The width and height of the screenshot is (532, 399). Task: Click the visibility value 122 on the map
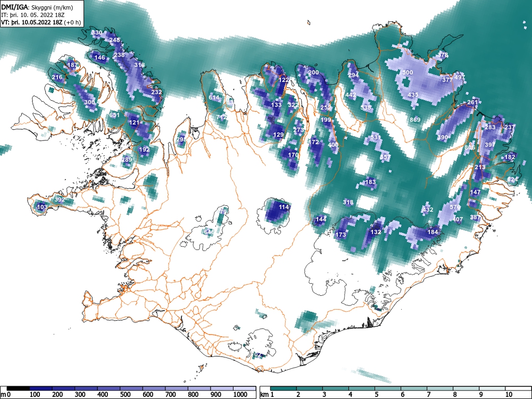(284, 80)
